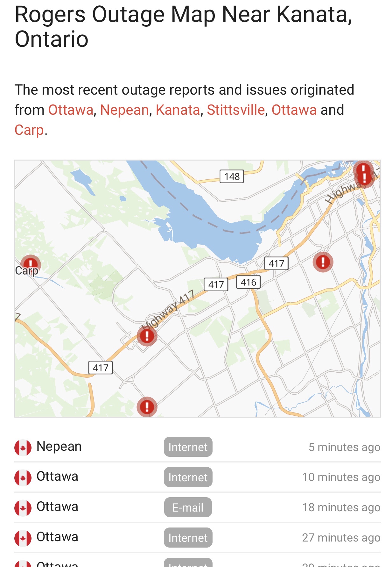Follow the Kanata link
The height and width of the screenshot is (567, 392).
coord(178,110)
